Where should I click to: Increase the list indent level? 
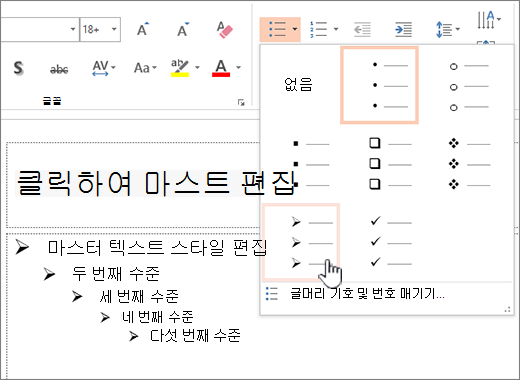pos(403,29)
